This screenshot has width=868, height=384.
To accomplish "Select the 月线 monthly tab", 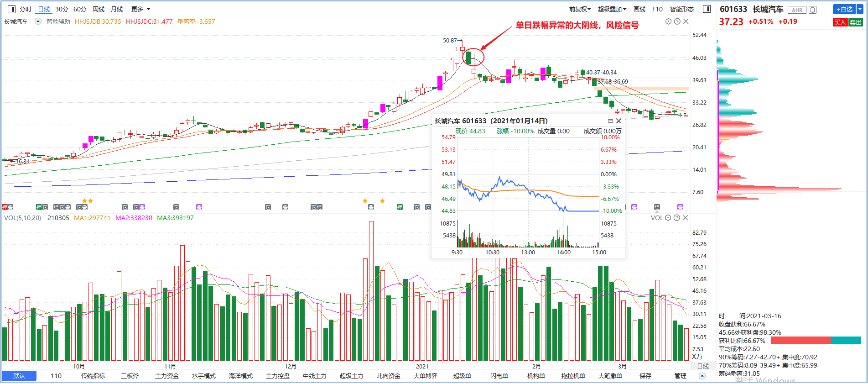I will coord(117,9).
